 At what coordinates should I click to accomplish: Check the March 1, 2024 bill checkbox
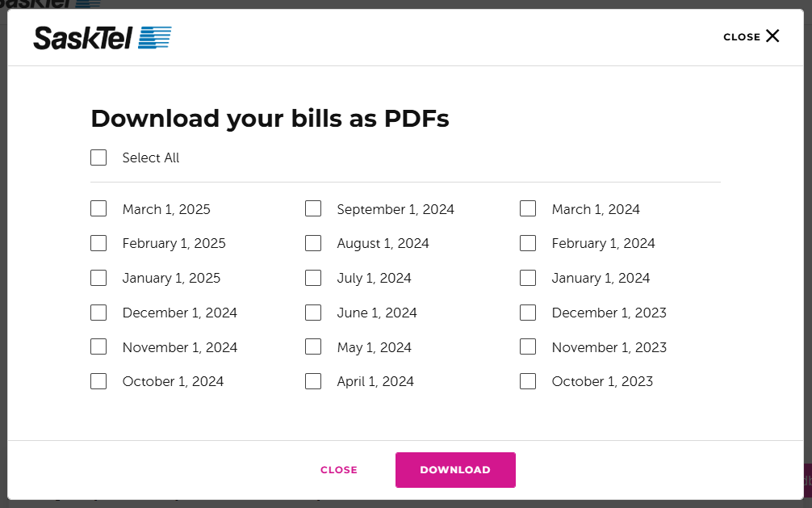coord(528,208)
